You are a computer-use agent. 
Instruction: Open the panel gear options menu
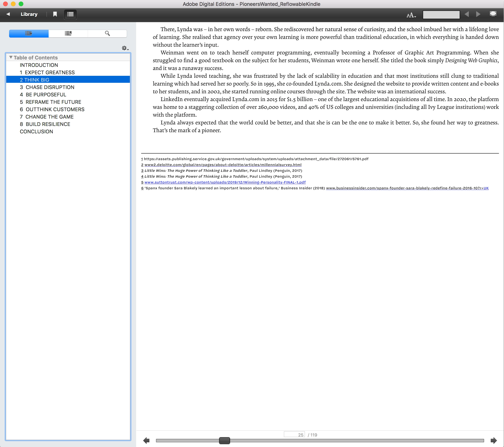[x=125, y=48]
